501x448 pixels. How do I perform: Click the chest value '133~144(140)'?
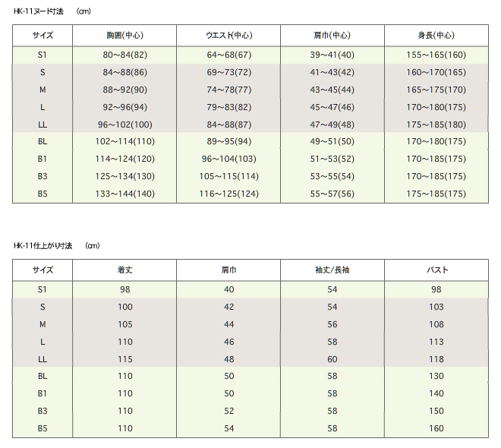coord(125,194)
